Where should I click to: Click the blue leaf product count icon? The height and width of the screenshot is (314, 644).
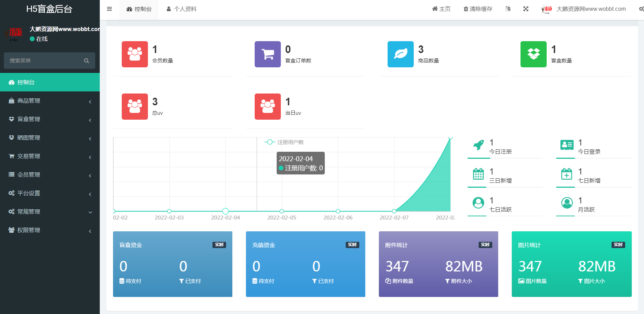pyautogui.click(x=400, y=54)
